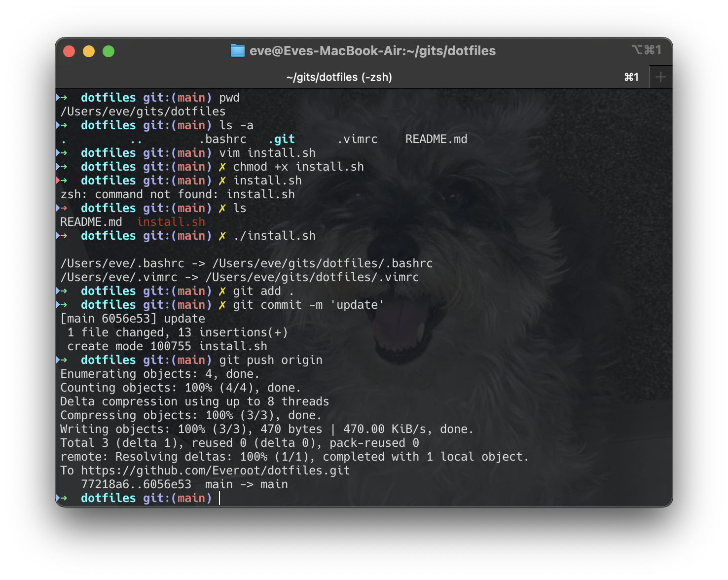Image resolution: width=728 pixels, height=580 pixels.
Task: Click the blue folder icon in title bar
Action: click(238, 51)
